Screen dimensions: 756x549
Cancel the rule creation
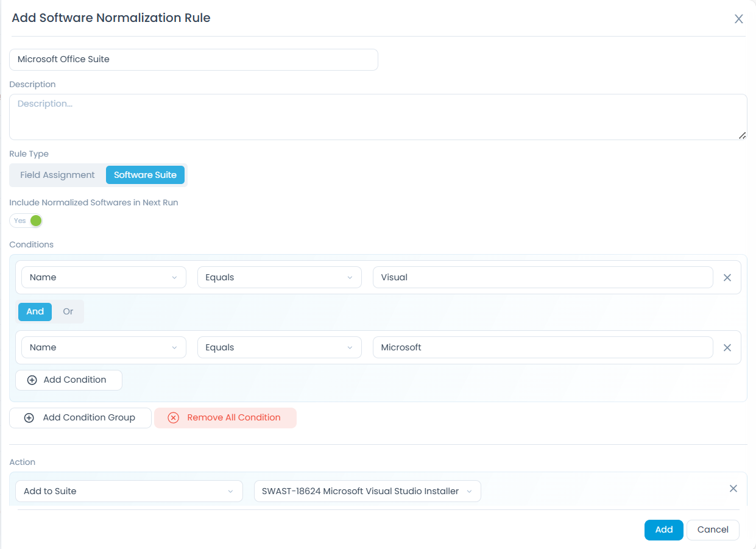click(713, 530)
